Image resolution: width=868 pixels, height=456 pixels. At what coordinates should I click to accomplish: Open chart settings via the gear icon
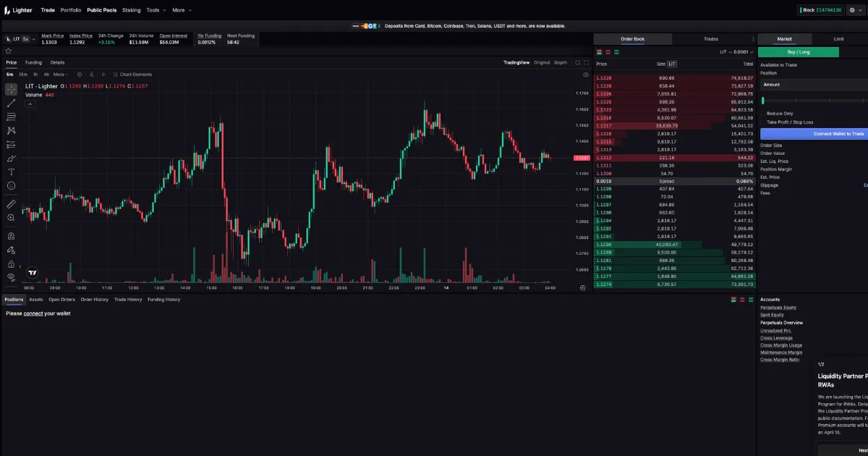click(x=80, y=74)
